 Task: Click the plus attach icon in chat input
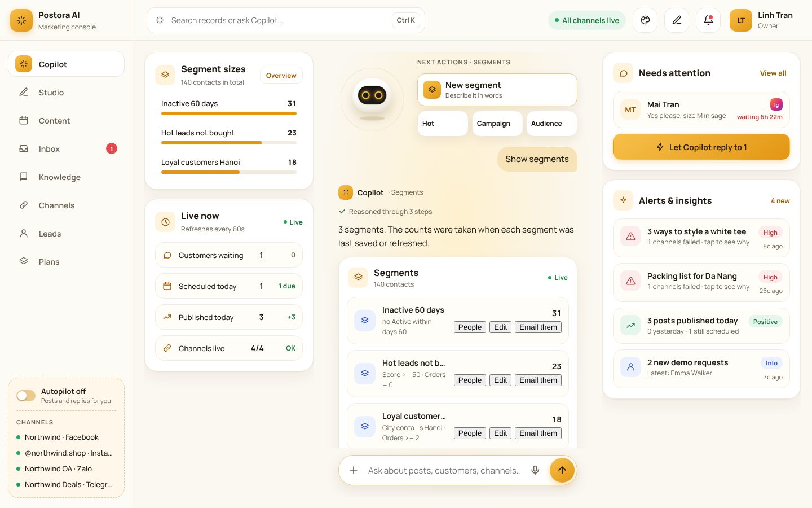pos(354,470)
